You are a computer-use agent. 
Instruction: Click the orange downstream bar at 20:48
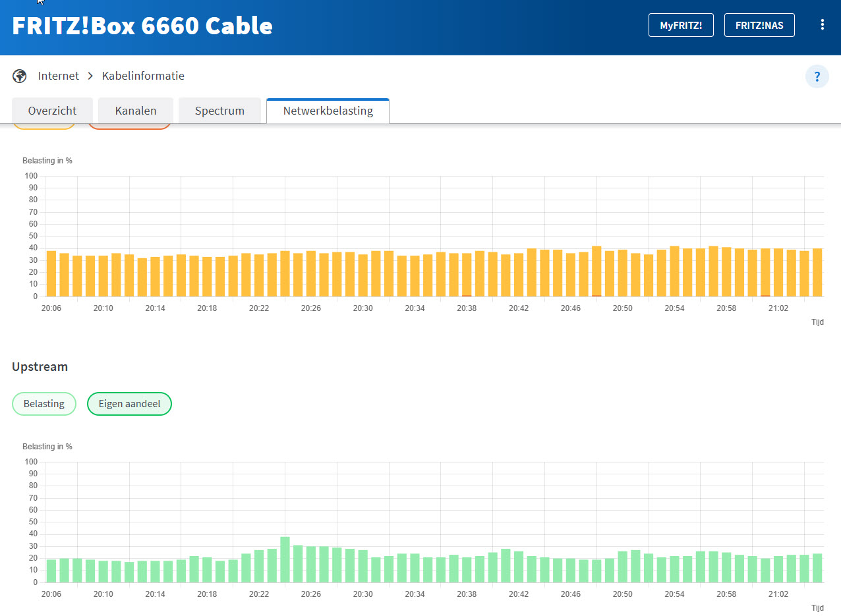coord(596,271)
